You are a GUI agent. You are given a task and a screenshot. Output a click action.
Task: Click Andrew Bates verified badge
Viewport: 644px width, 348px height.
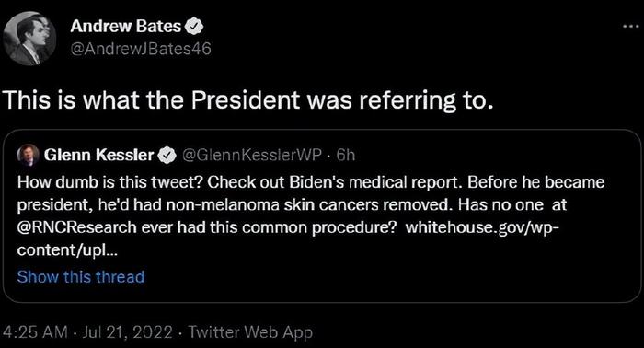[x=194, y=27]
